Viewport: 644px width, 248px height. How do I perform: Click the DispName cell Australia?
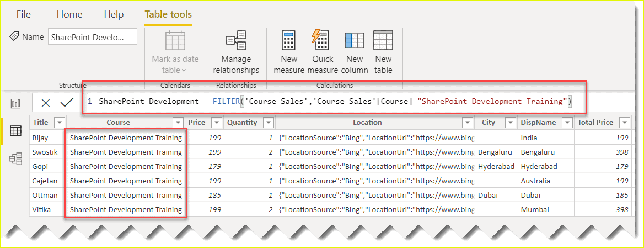(546, 181)
